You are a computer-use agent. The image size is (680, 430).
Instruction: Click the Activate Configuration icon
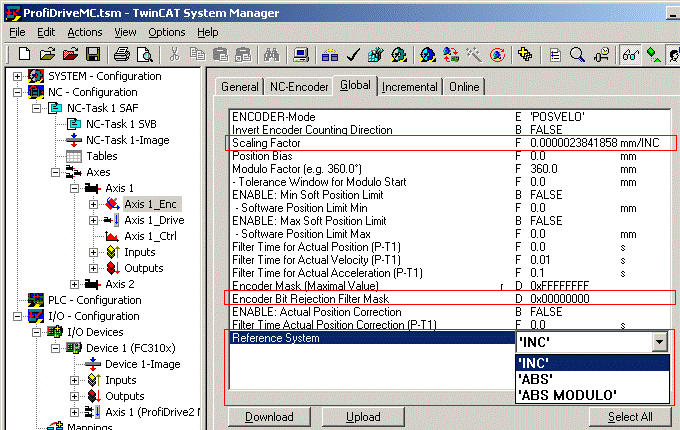[376, 55]
